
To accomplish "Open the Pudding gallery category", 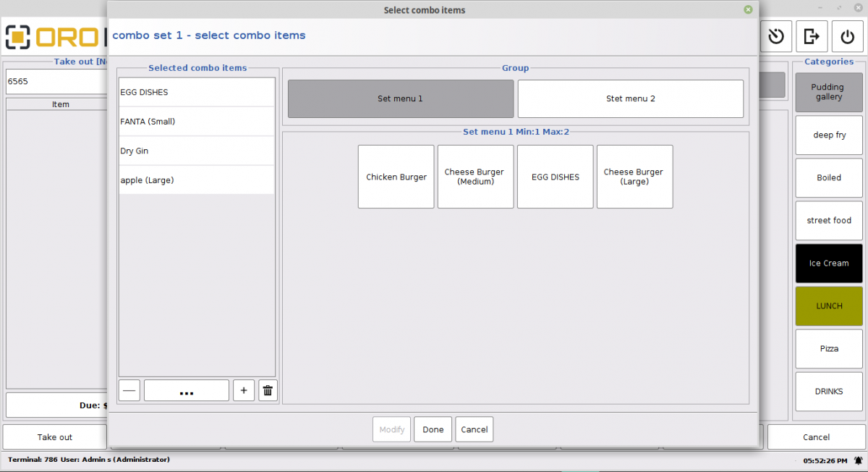I will point(829,92).
